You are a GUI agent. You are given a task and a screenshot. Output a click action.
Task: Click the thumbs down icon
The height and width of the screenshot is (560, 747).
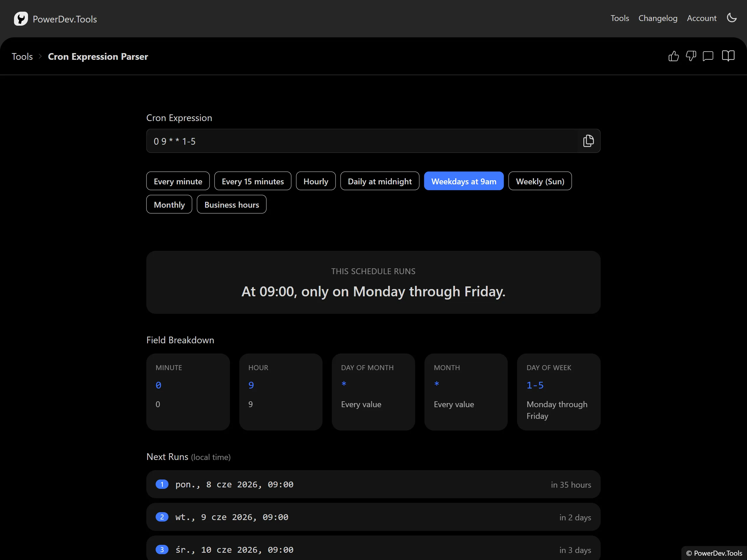pos(691,56)
